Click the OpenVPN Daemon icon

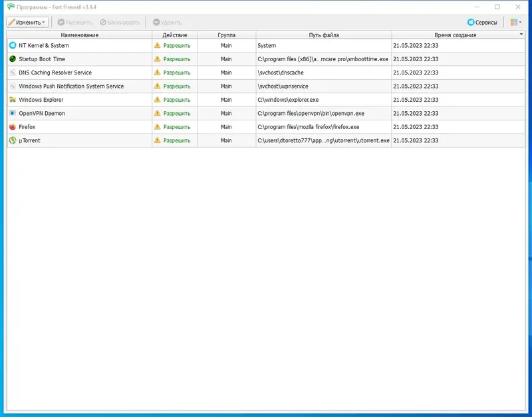coord(13,113)
